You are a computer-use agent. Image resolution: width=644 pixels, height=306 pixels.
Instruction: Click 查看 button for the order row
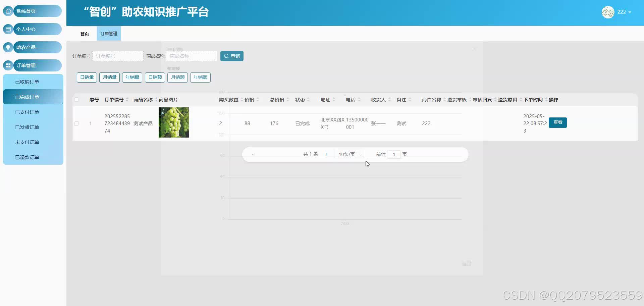point(558,122)
